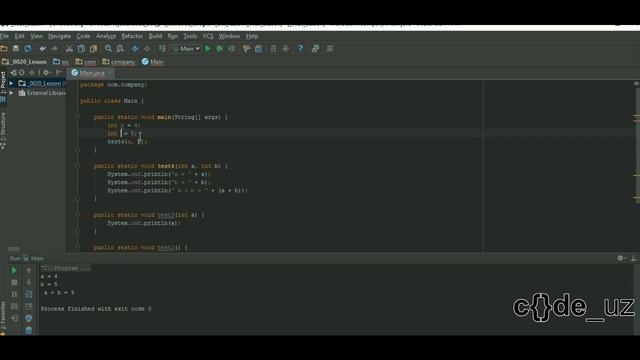The width and height of the screenshot is (640, 360).
Task: Select the Main tab in Run panel
Action: tap(33, 258)
